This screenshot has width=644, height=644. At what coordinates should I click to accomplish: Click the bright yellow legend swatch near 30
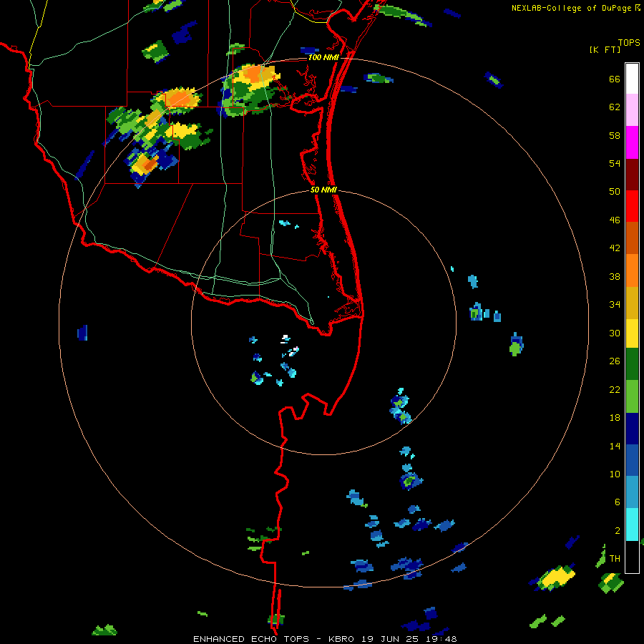632,333
